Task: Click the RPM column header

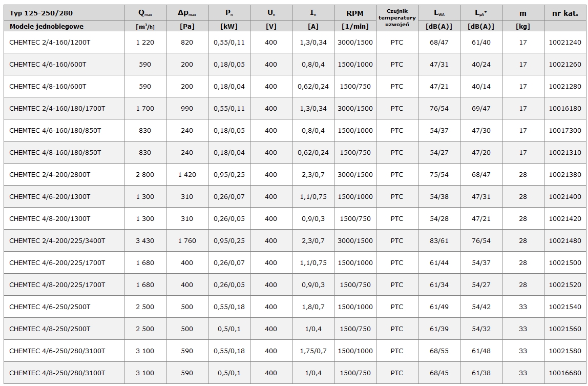Action: coord(355,13)
